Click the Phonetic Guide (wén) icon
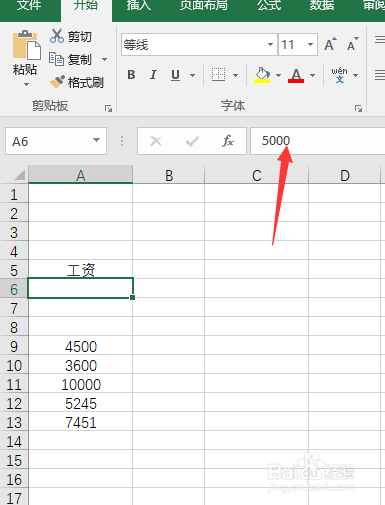Screen dimensions: 385x505 pos(339,75)
